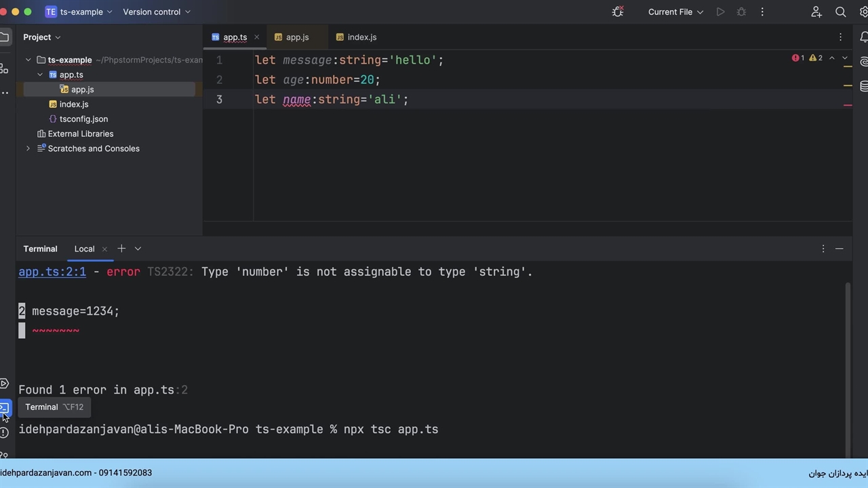This screenshot has width=868, height=488.
Task: Expand the Scratches and Consoles node
Action: pos(28,148)
